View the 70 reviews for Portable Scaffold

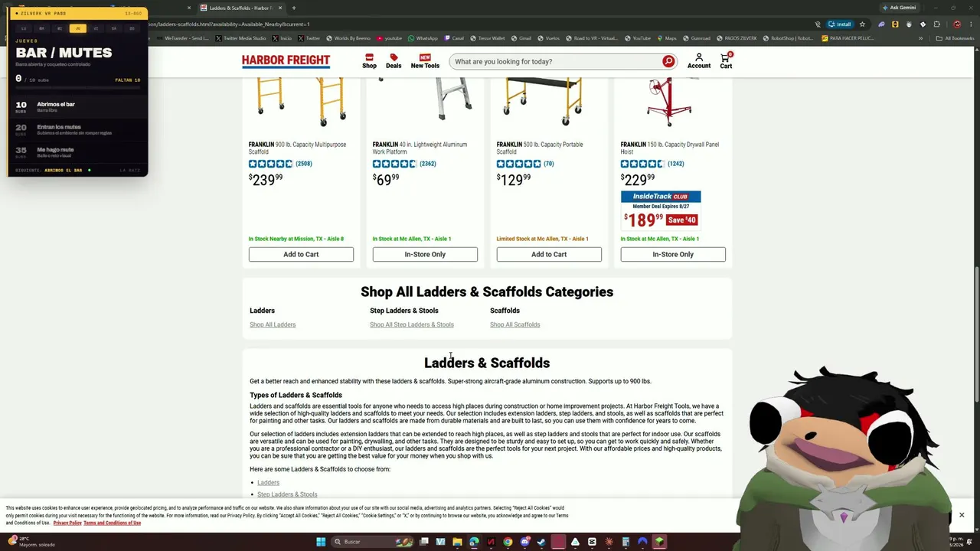[548, 164]
